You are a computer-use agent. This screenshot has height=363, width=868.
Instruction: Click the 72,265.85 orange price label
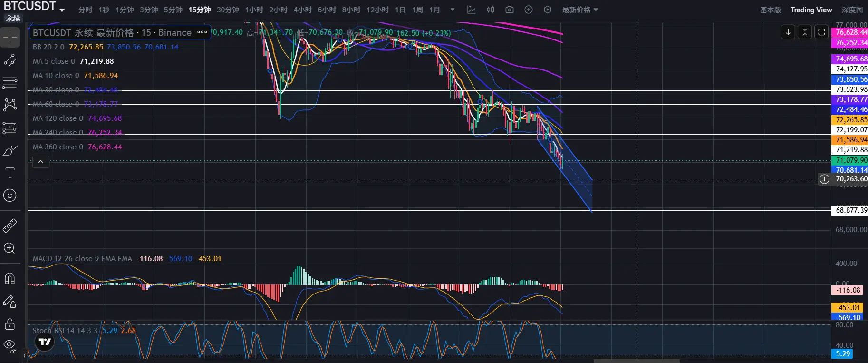point(850,120)
